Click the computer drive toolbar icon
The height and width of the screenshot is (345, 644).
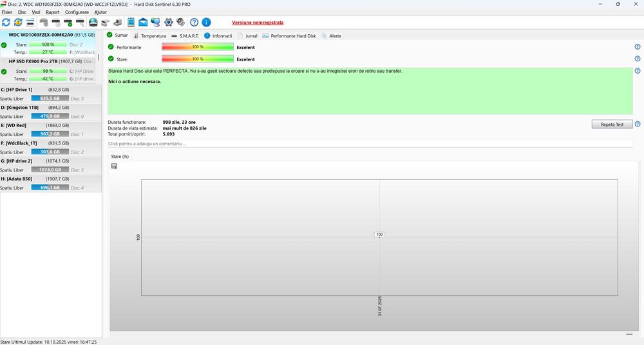(x=118, y=22)
